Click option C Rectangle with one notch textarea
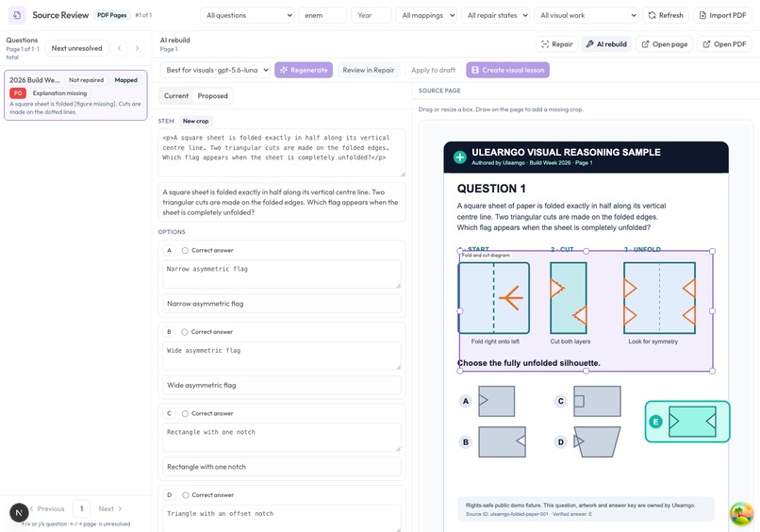The image size is (760, 532). pyautogui.click(x=282, y=437)
